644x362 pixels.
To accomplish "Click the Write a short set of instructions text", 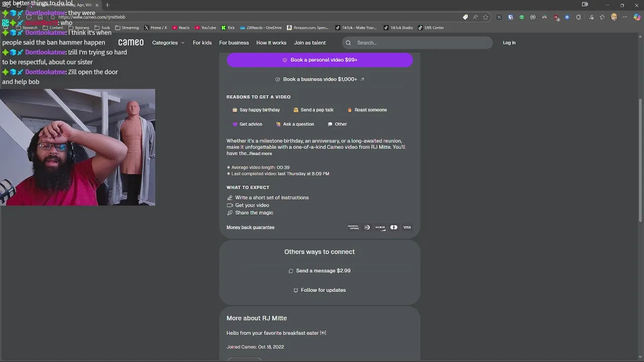I will tap(272, 198).
